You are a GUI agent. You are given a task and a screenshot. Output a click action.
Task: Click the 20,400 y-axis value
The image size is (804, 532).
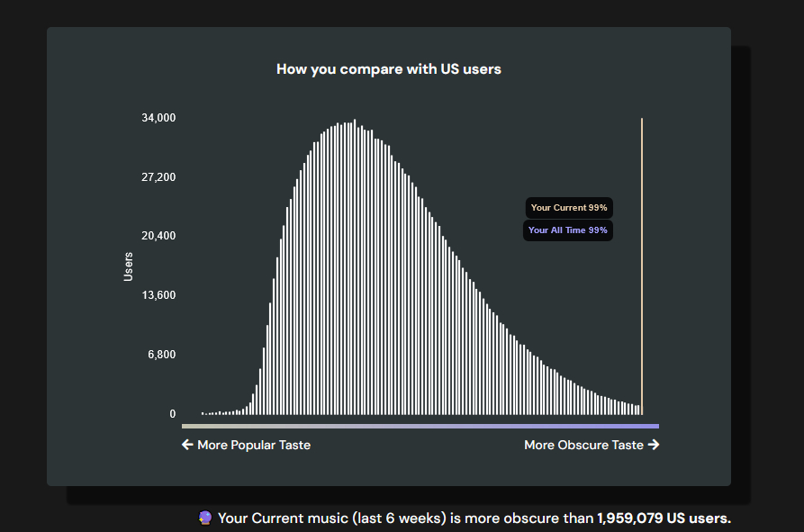[158, 236]
